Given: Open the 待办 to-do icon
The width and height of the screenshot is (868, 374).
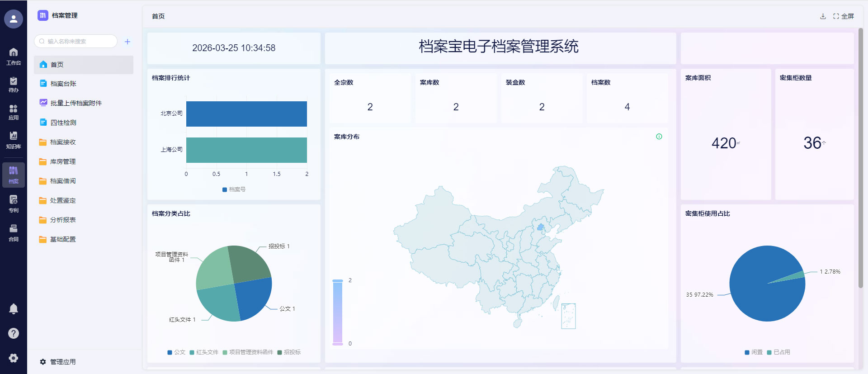Looking at the screenshot, I should (14, 84).
